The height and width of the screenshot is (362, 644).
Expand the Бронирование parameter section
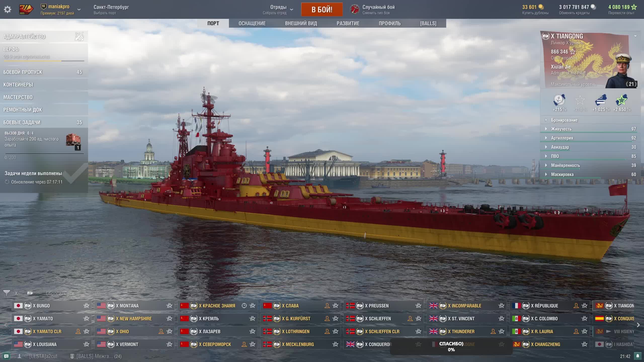tap(564, 120)
